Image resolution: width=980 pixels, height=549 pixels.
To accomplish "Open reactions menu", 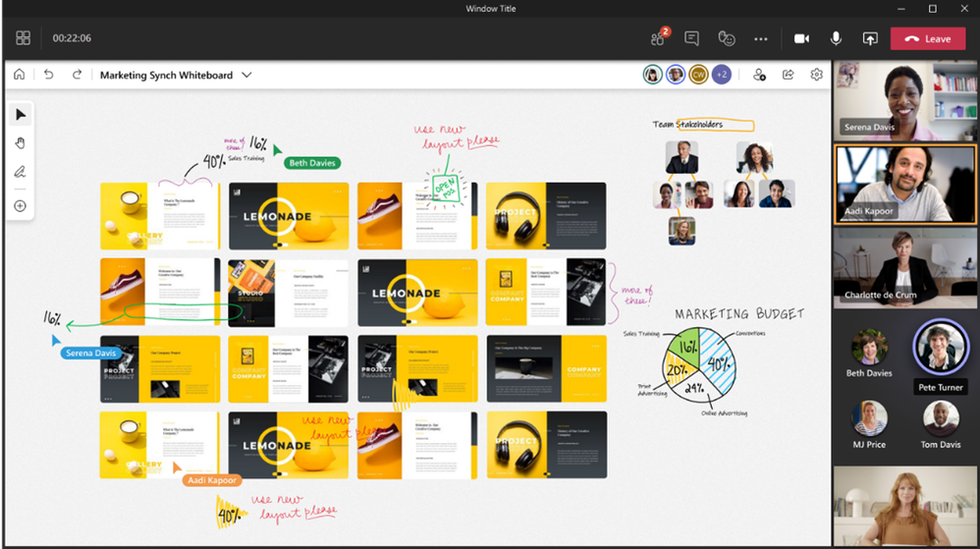I will pos(727,38).
